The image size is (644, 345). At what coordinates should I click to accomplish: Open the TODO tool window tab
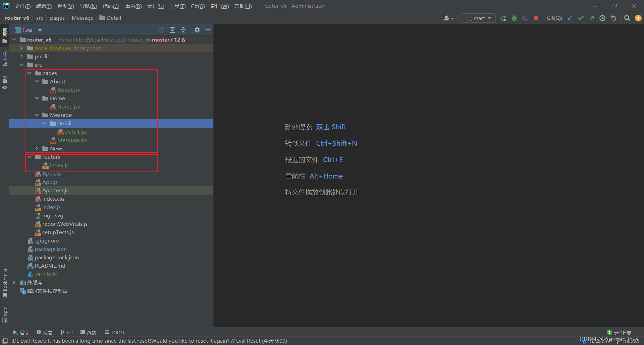click(114, 332)
